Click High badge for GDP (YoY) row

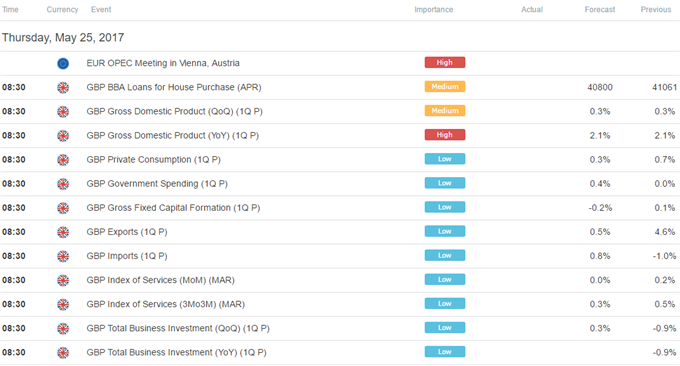[445, 135]
